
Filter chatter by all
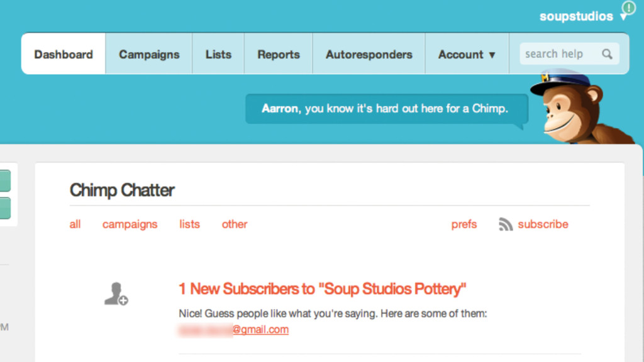coord(75,224)
